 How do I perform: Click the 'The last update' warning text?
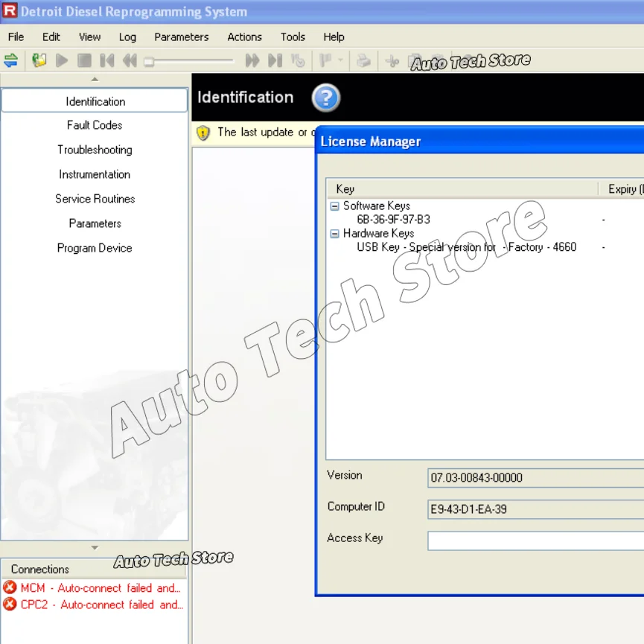[x=266, y=133]
